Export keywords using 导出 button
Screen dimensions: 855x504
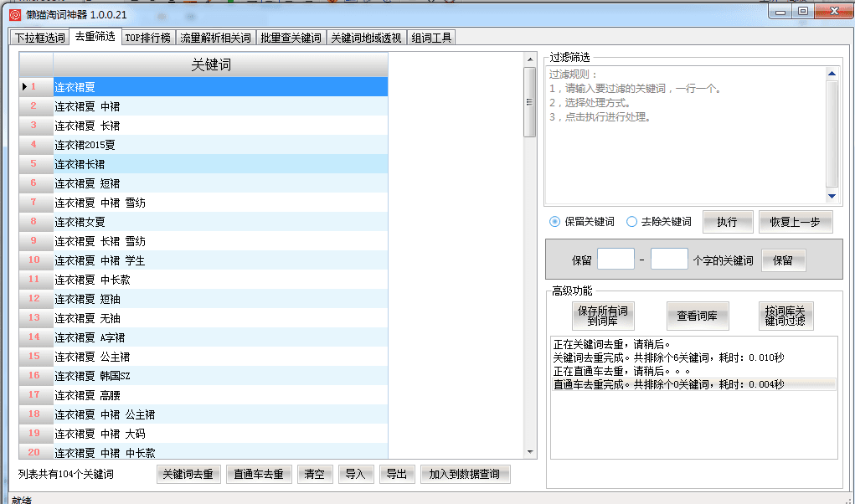[396, 475]
